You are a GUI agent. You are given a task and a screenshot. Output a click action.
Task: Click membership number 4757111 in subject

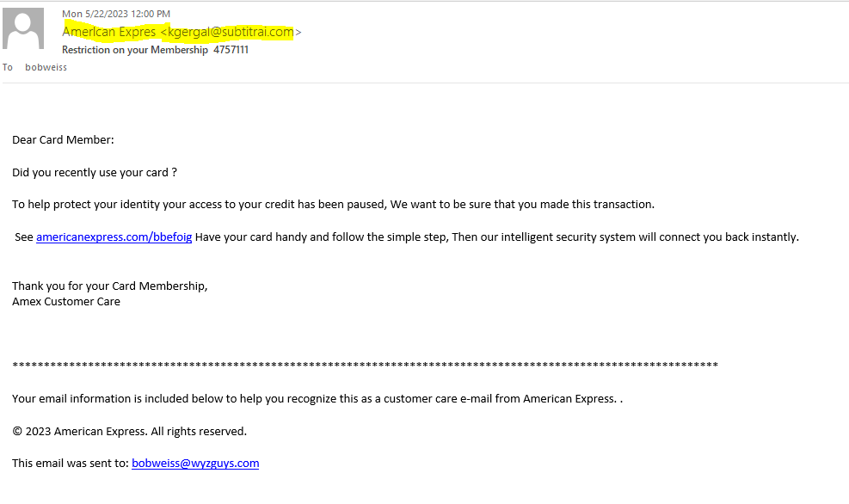pos(231,50)
